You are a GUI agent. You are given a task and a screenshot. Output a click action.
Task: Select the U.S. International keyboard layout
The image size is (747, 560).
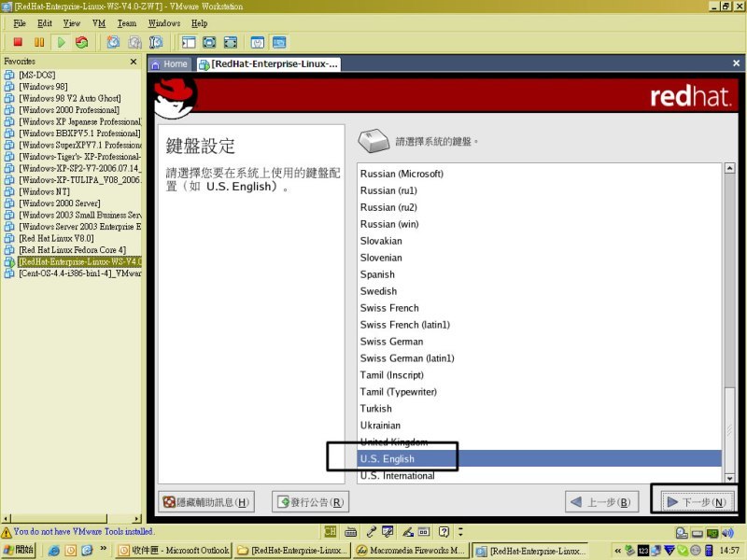click(540, 475)
